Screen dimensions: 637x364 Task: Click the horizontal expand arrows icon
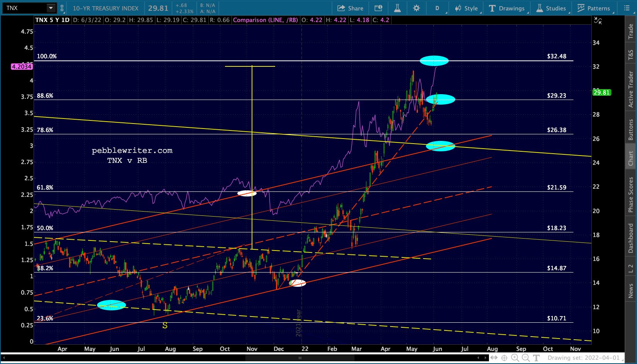pyautogui.click(x=494, y=358)
